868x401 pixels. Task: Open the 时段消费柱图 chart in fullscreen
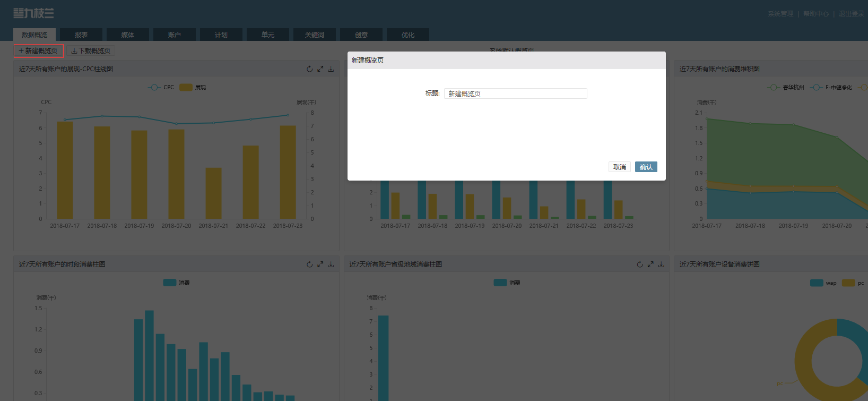click(x=320, y=265)
